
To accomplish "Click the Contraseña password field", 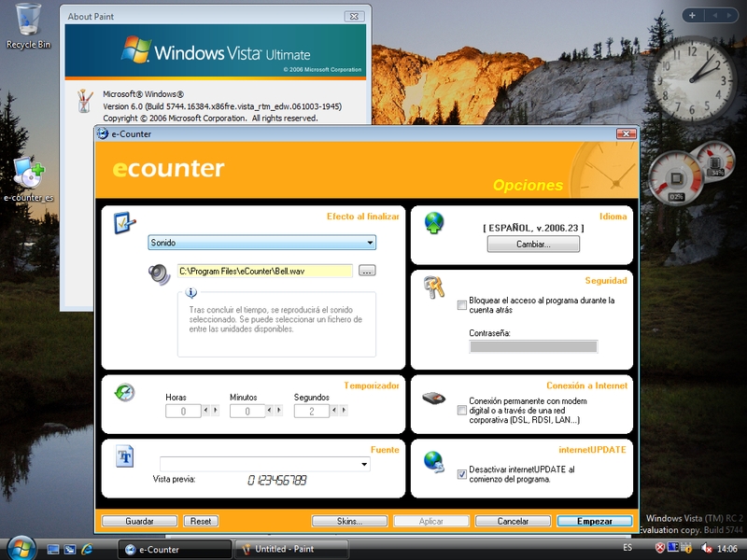I will click(x=533, y=346).
